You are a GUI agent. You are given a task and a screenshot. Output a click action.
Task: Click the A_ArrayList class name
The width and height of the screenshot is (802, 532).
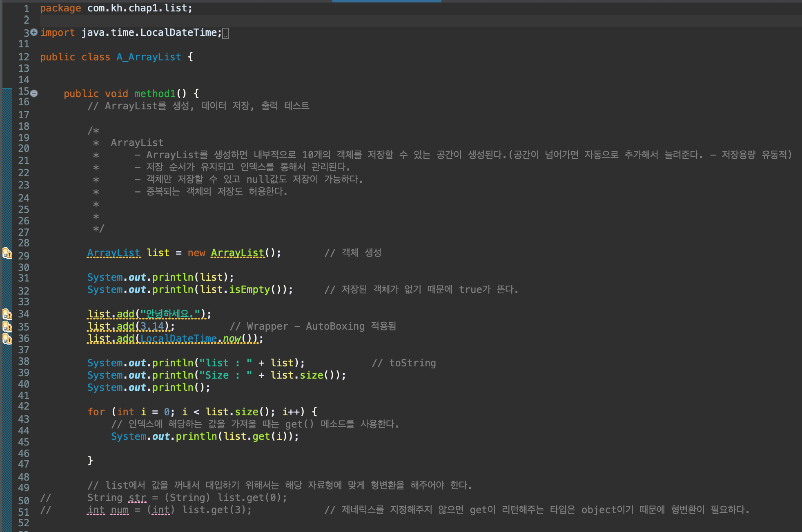(149, 57)
